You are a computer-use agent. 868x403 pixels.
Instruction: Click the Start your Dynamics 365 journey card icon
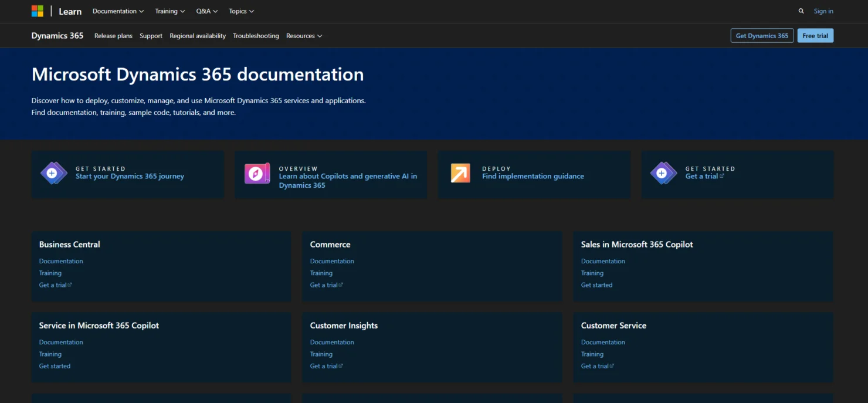(x=53, y=174)
